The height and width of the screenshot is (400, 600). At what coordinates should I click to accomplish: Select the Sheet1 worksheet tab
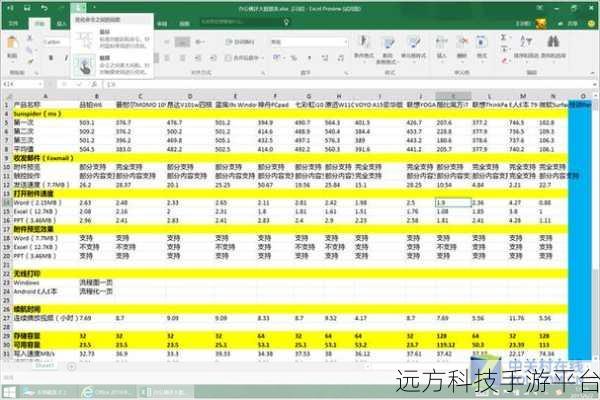(x=44, y=366)
